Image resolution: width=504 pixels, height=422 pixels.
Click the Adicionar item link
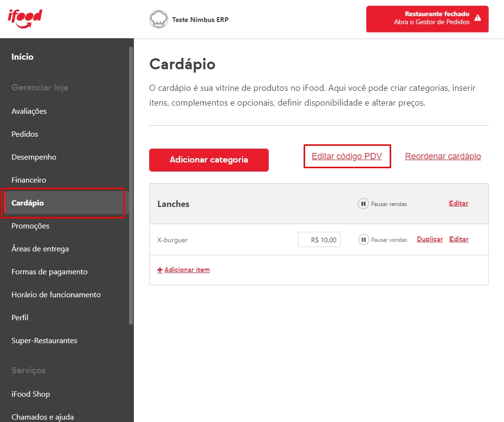point(187,270)
